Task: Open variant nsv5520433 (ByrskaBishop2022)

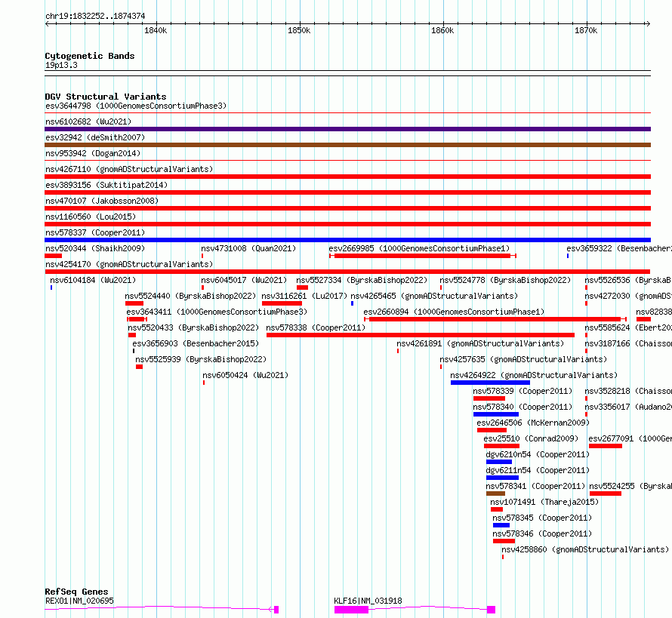Action: 193,327
